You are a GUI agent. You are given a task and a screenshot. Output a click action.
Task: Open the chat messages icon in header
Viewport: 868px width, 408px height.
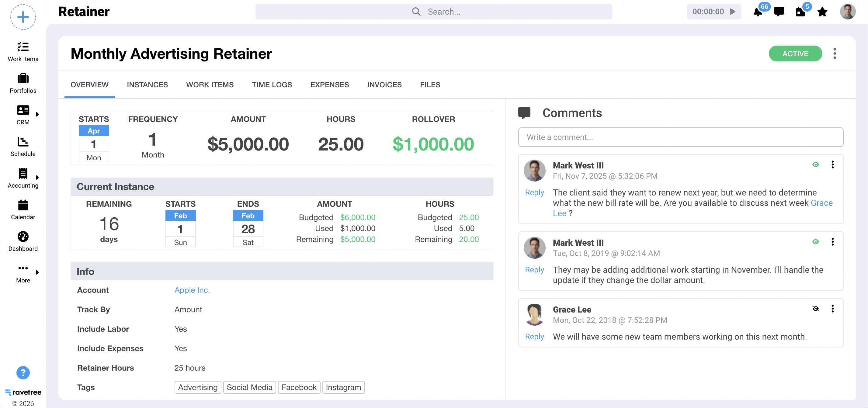click(x=779, y=12)
